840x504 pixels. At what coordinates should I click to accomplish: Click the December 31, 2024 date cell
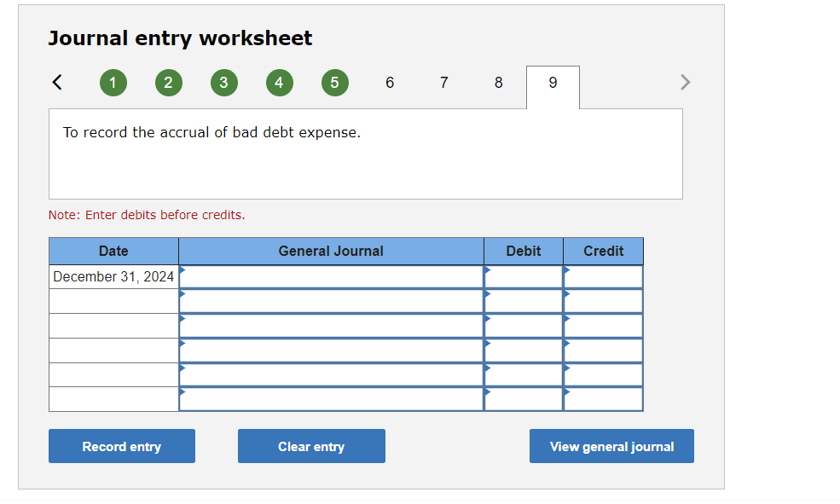click(113, 277)
